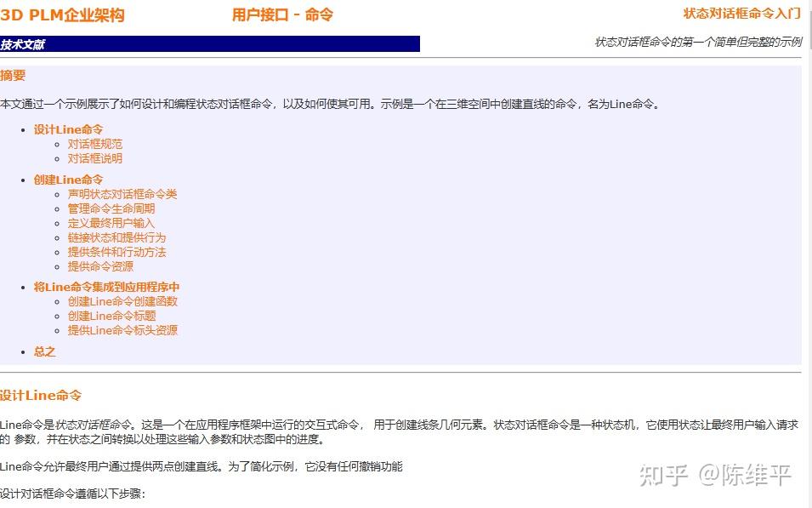812x508 pixels.
Task: Open the 管理命令生命周期 link
Action: point(112,208)
